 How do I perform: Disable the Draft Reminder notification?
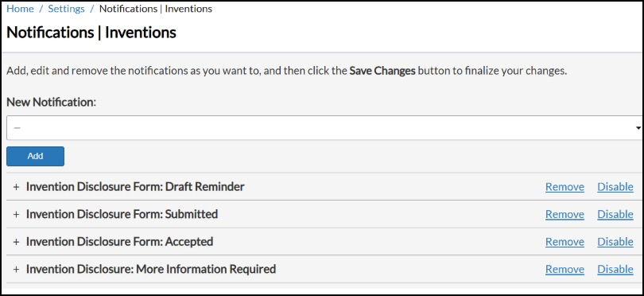coord(615,187)
